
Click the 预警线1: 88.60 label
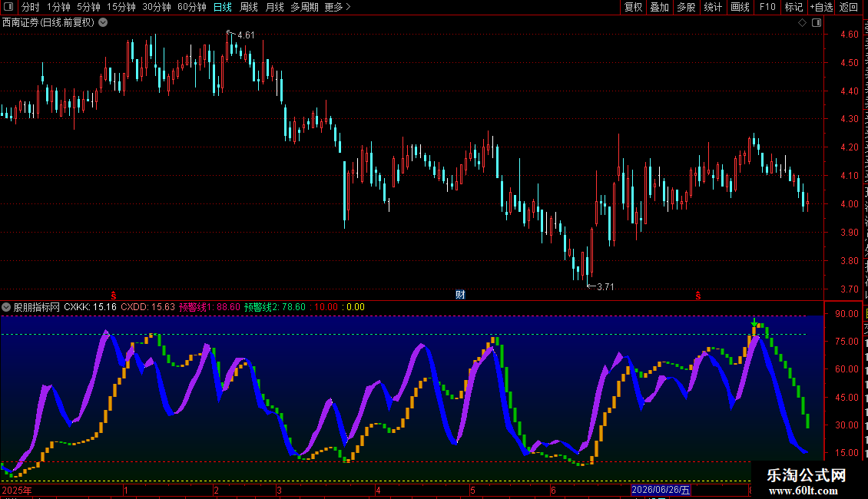click(x=210, y=307)
